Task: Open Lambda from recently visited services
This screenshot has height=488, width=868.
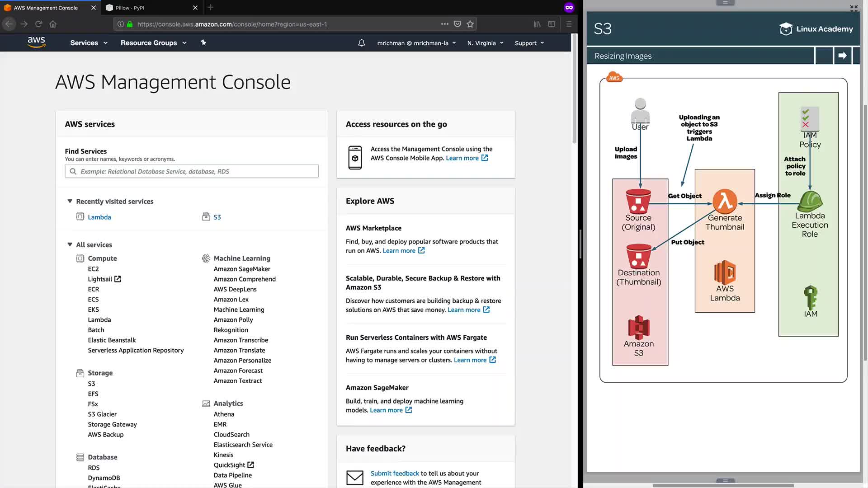Action: 99,217
